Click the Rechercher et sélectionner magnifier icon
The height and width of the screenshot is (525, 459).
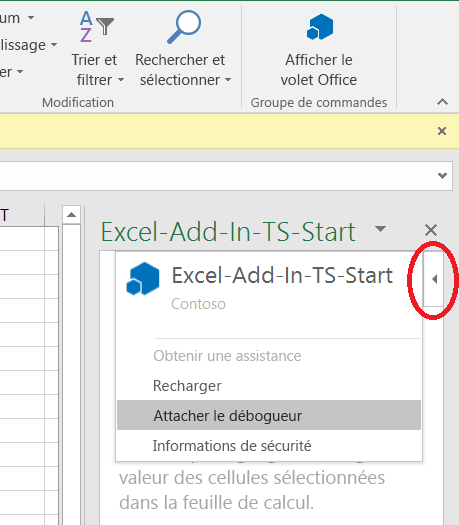pyautogui.click(x=183, y=27)
